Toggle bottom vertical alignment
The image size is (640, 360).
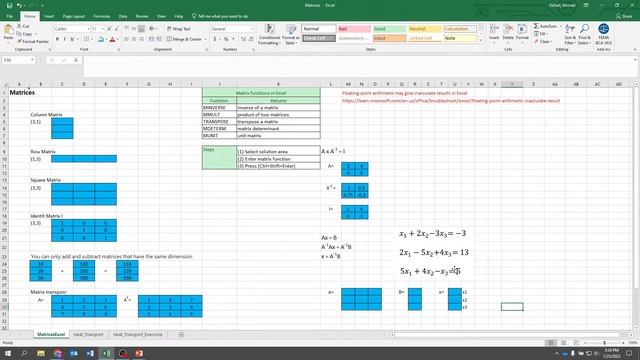click(141, 29)
